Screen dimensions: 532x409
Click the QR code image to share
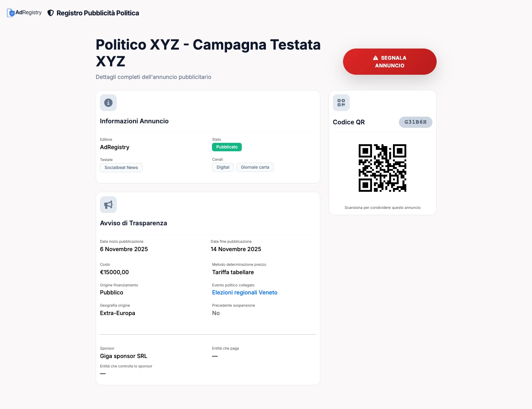click(x=382, y=168)
